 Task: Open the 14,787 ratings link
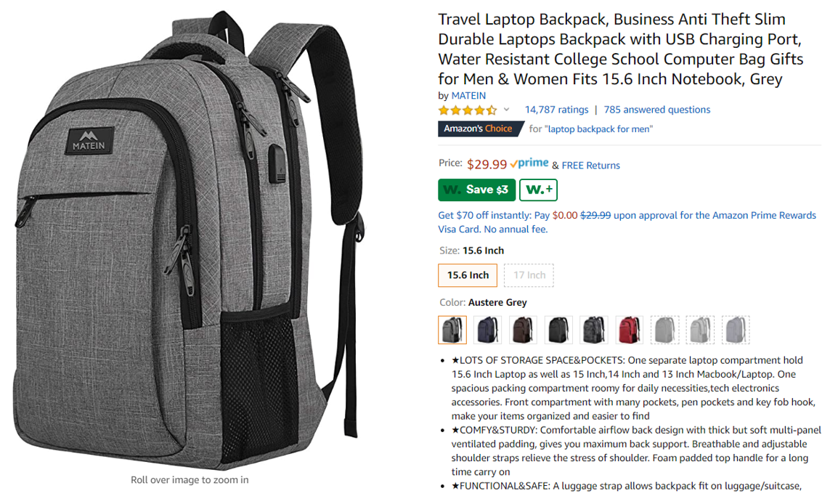pos(556,110)
